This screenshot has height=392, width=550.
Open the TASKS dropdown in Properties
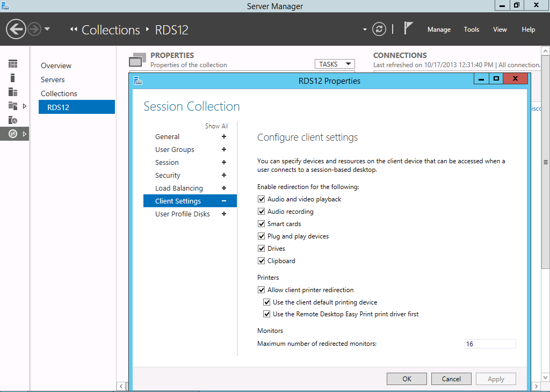pyautogui.click(x=335, y=64)
